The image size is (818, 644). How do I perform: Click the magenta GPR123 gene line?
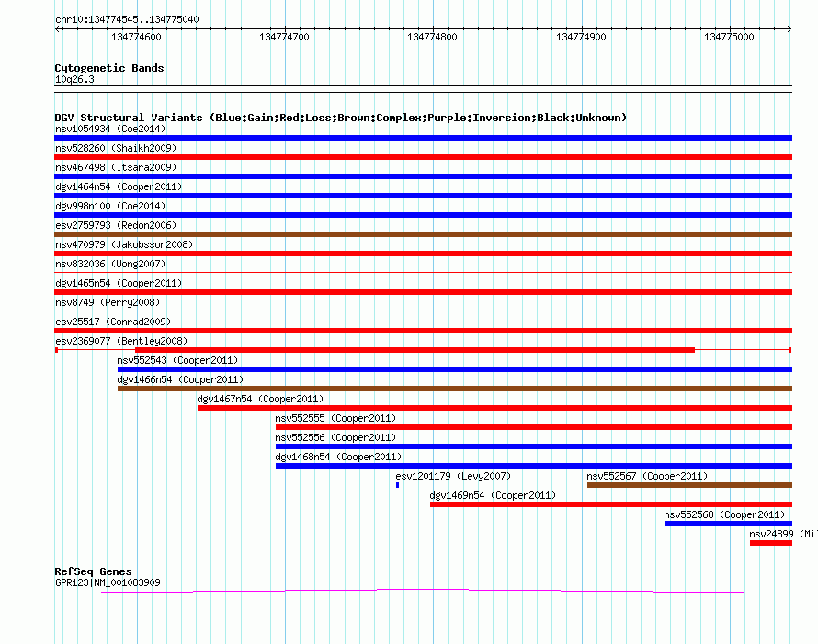tap(423, 591)
